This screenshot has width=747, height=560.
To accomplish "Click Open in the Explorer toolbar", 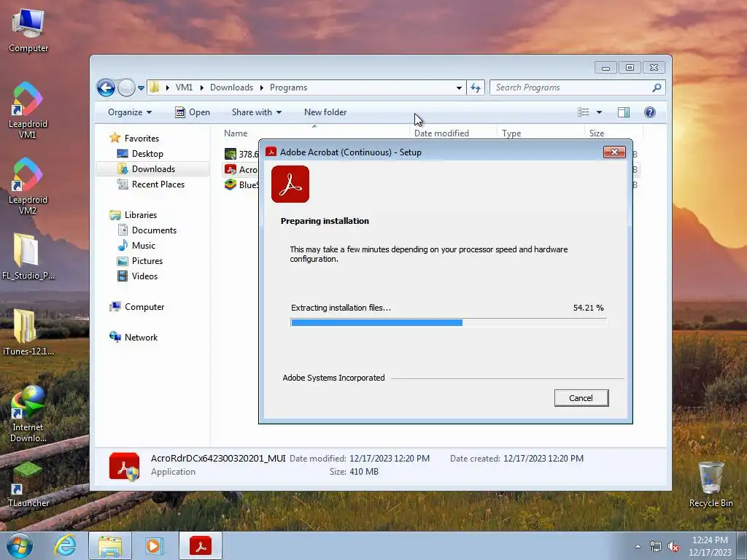I will [x=193, y=112].
